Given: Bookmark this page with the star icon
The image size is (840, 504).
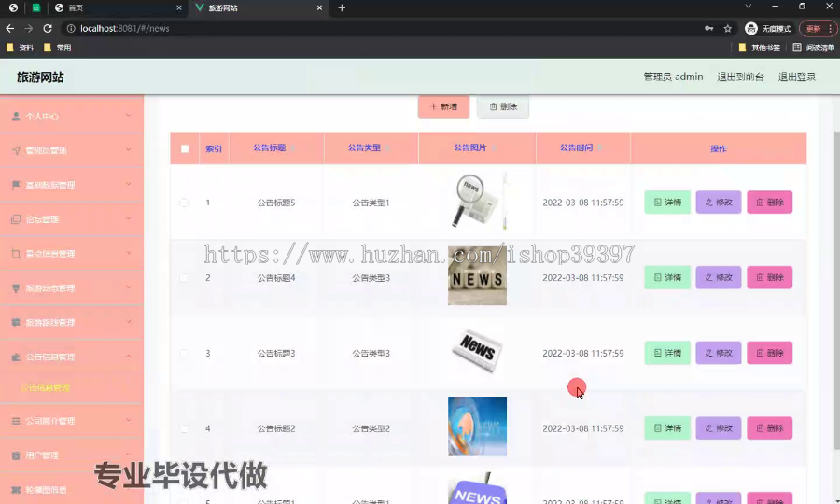Looking at the screenshot, I should [727, 28].
